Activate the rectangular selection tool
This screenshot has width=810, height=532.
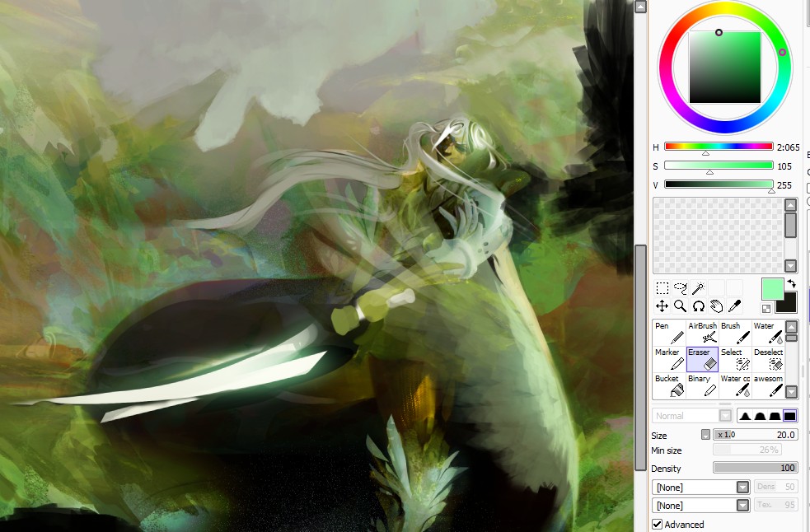pyautogui.click(x=663, y=287)
